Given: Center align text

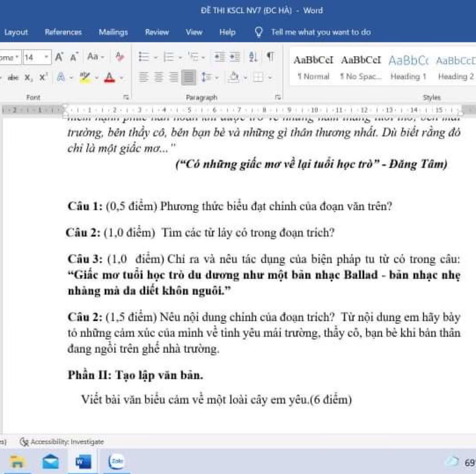Looking at the screenshot, I should click(x=159, y=78).
